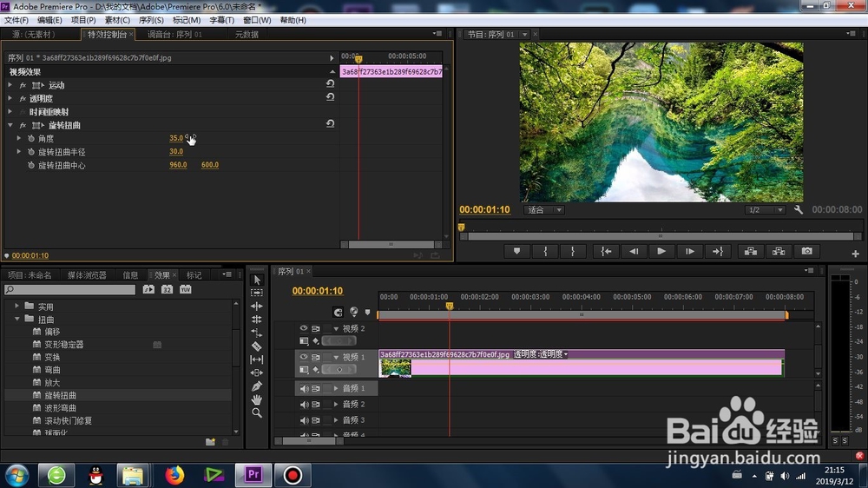Screen dimensions: 868x488
Task: Collapse the 扭曲 effects folder
Action: pos(16,319)
